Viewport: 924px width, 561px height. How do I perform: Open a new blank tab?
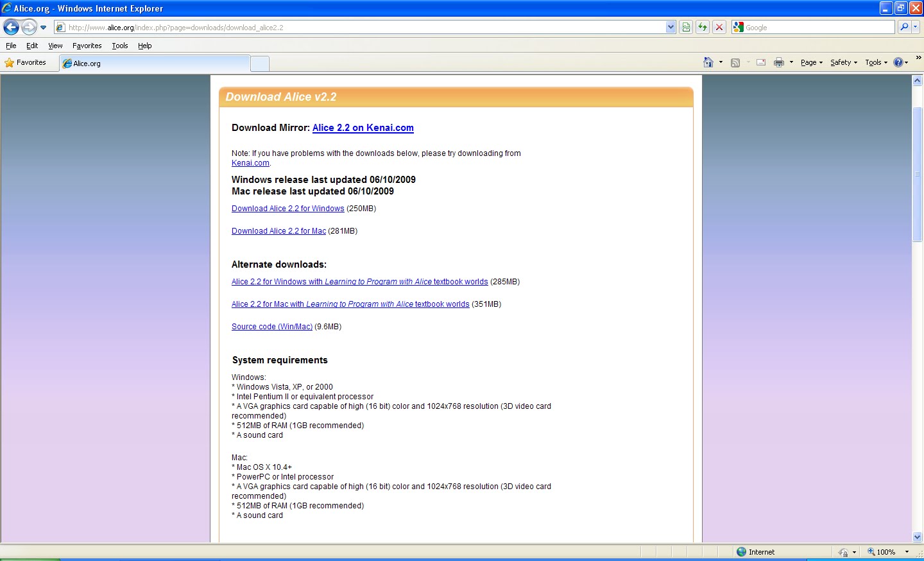click(x=259, y=64)
